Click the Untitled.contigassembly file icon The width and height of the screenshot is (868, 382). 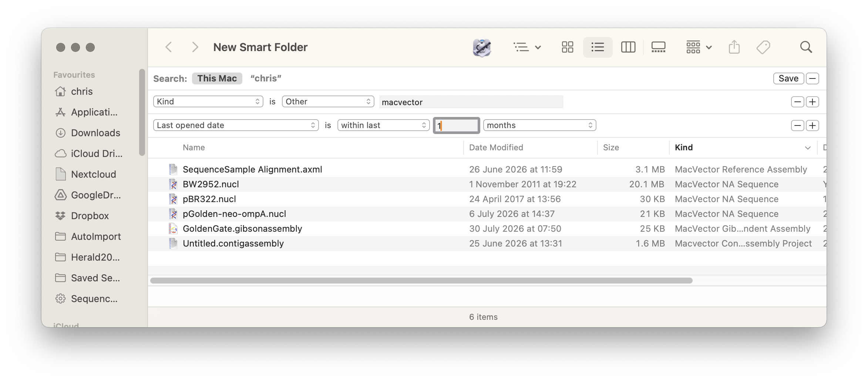coord(173,244)
